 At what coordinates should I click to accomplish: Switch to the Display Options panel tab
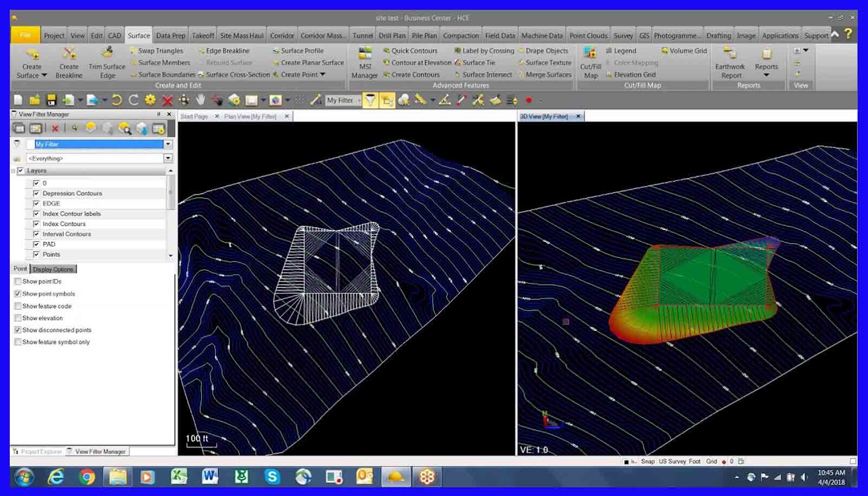(54, 269)
